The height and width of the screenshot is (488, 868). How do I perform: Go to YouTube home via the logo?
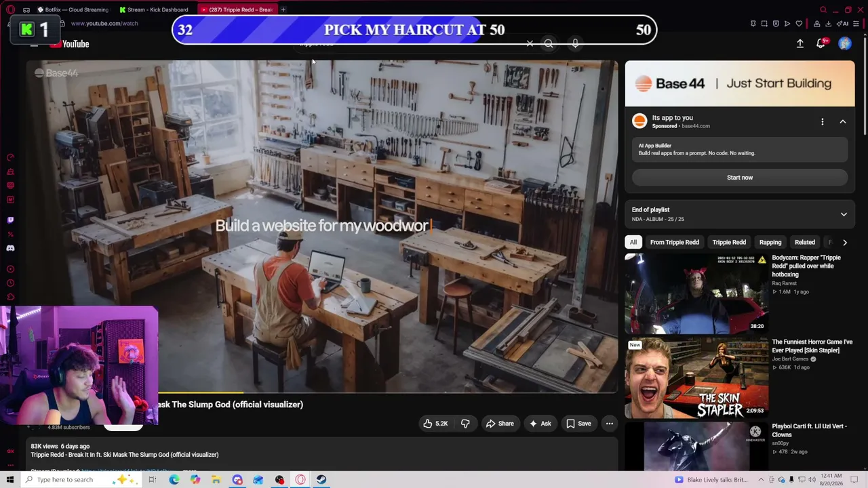tap(69, 44)
